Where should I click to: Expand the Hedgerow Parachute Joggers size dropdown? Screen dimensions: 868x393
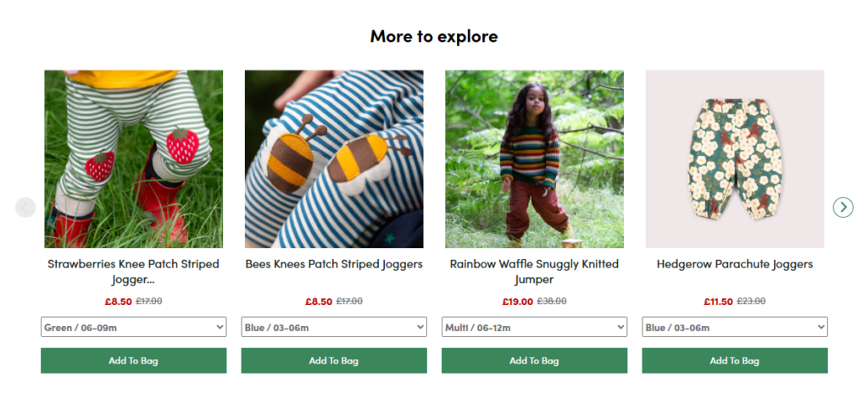734,327
